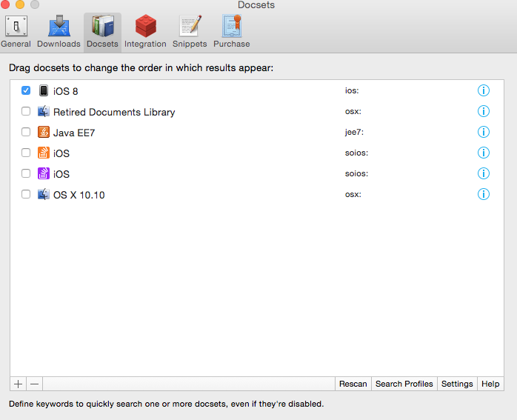Edit Retired Documents Library 'osx:' keyword

(x=353, y=111)
